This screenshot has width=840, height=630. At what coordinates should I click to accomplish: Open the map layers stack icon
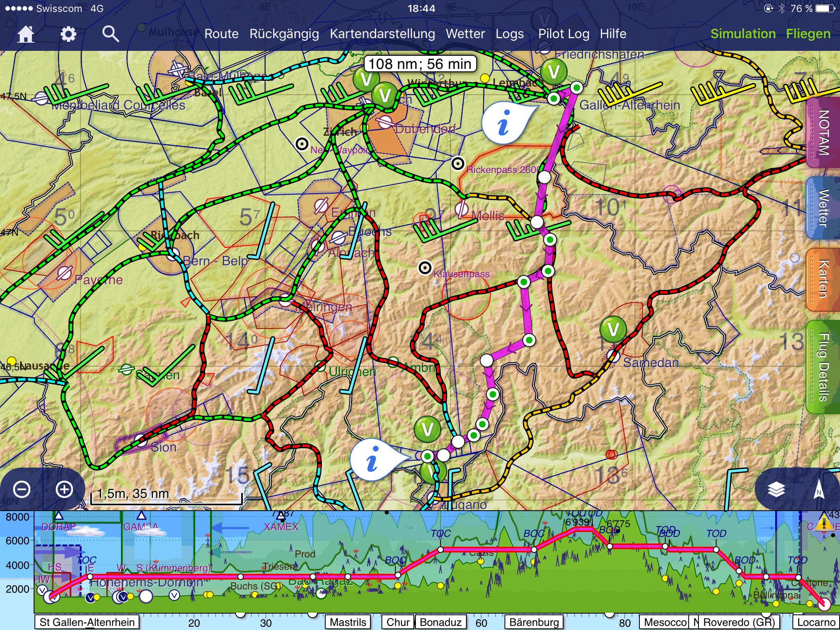pos(776,489)
